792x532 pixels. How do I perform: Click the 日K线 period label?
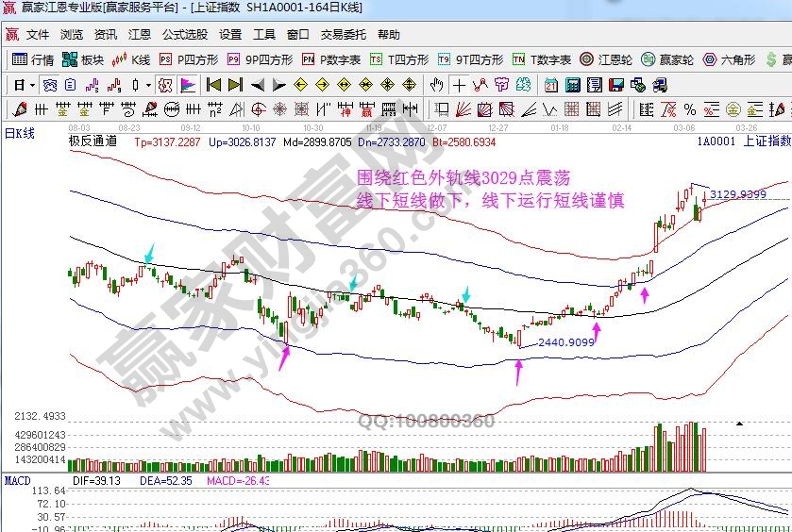click(x=19, y=134)
